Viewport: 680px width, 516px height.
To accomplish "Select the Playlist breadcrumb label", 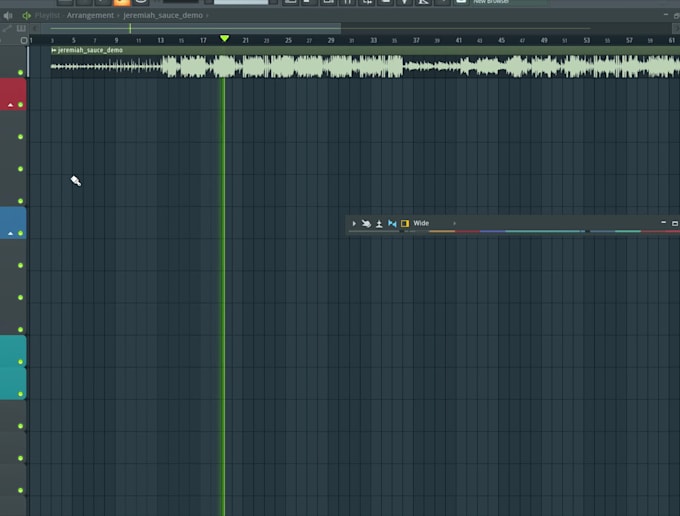I will 47,16.
